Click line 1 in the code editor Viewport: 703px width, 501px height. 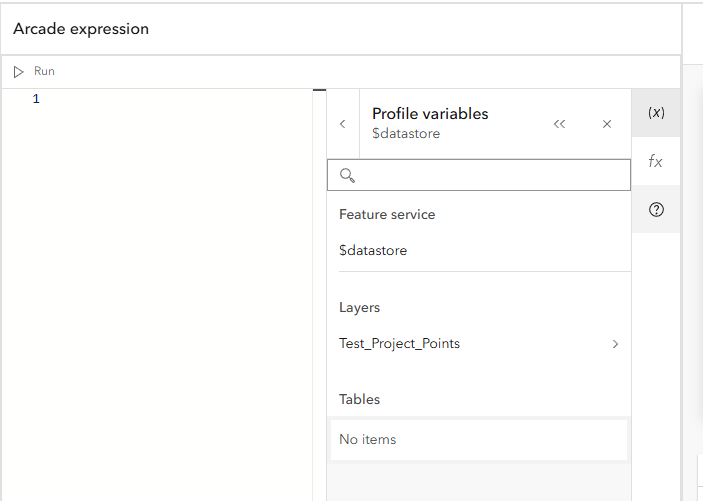(x=180, y=99)
